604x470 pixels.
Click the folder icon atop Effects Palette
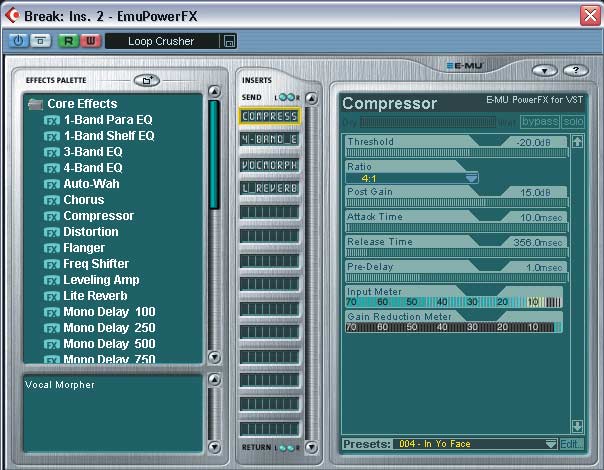[x=146, y=80]
